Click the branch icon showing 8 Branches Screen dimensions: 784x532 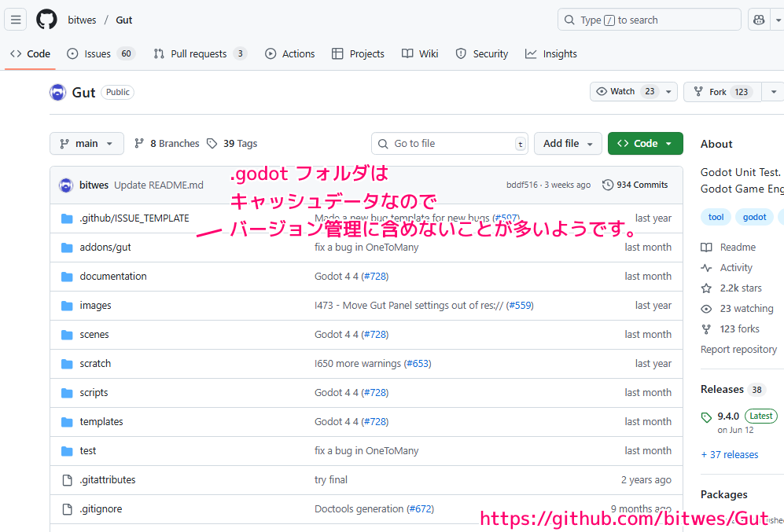coord(139,143)
